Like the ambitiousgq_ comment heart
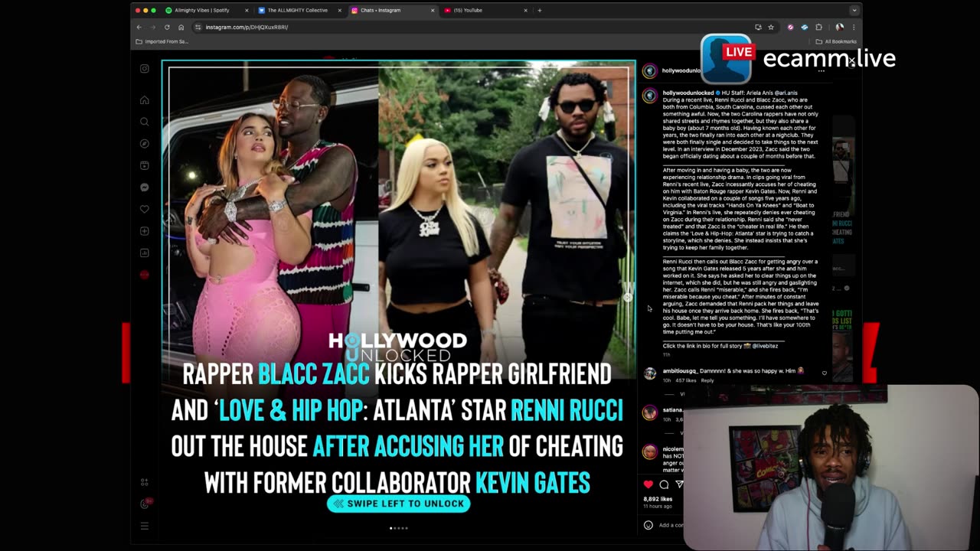Image resolution: width=980 pixels, height=551 pixels. coord(825,373)
